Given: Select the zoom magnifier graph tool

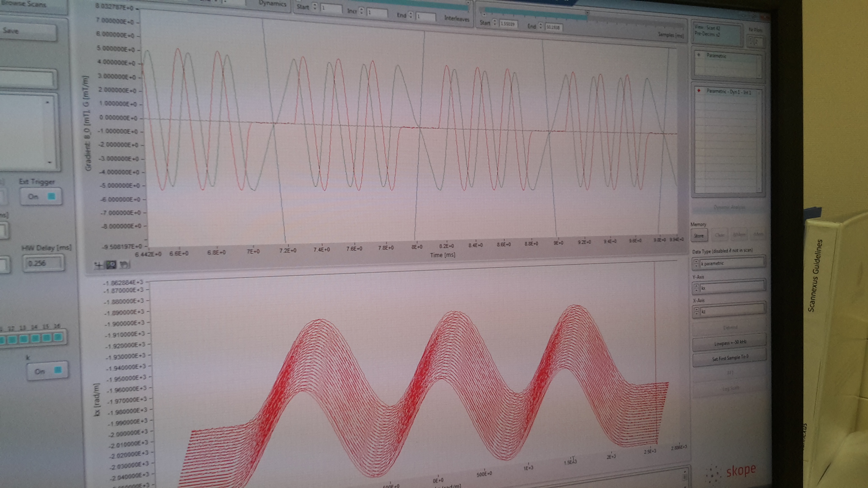Looking at the screenshot, I should tap(111, 265).
